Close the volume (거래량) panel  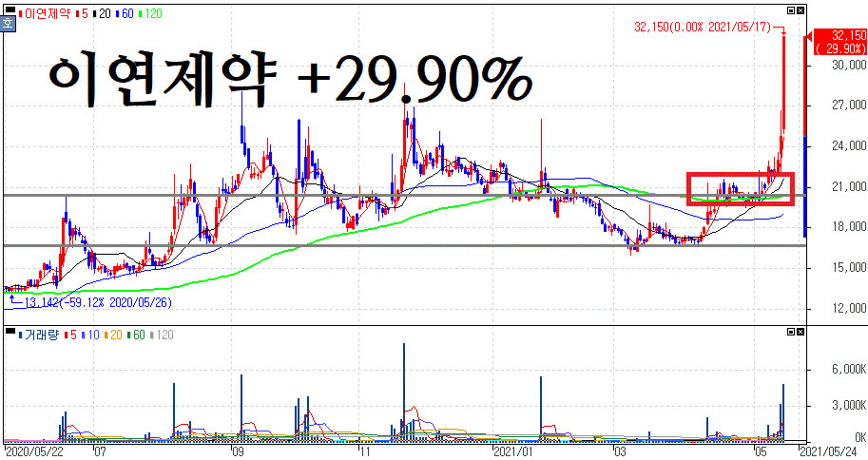800,332
